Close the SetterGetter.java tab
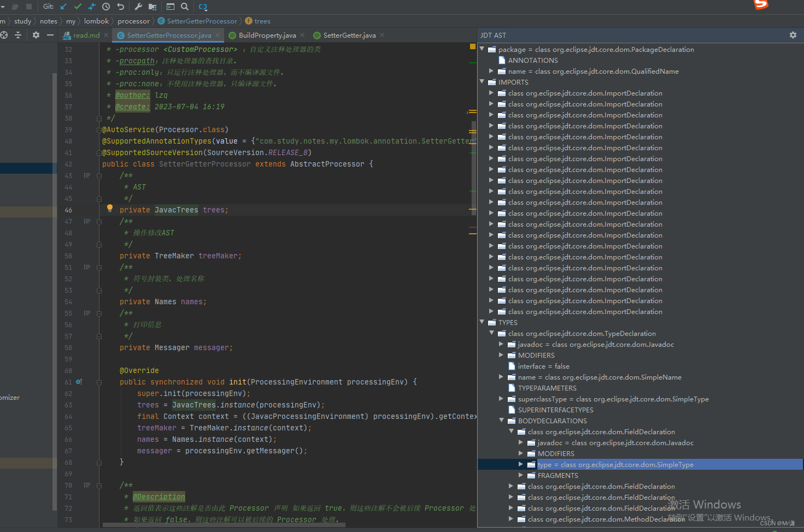 (382, 35)
